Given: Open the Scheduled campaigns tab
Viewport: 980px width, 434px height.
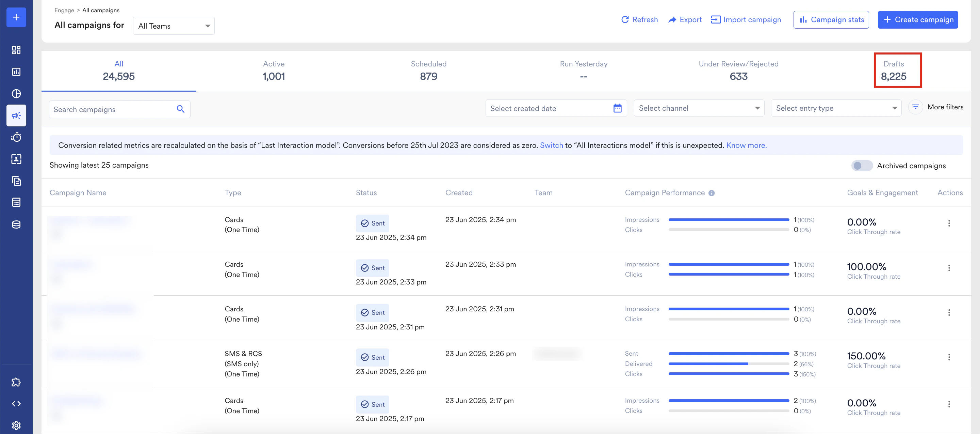Looking at the screenshot, I should click(x=429, y=71).
